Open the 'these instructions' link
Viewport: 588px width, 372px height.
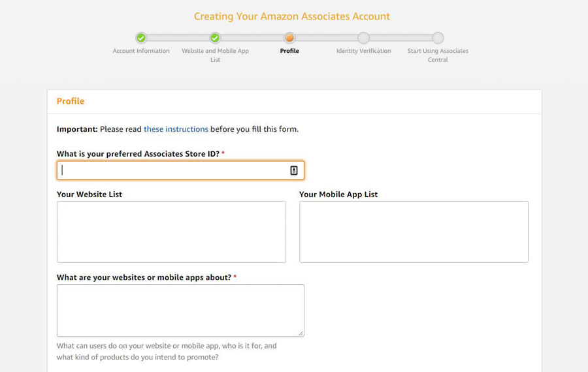click(x=176, y=129)
